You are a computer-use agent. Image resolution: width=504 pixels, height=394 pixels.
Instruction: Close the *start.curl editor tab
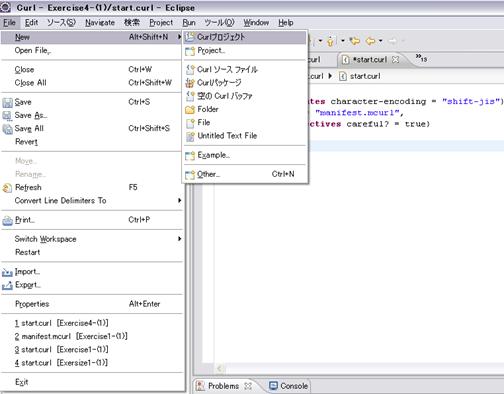[x=395, y=59]
